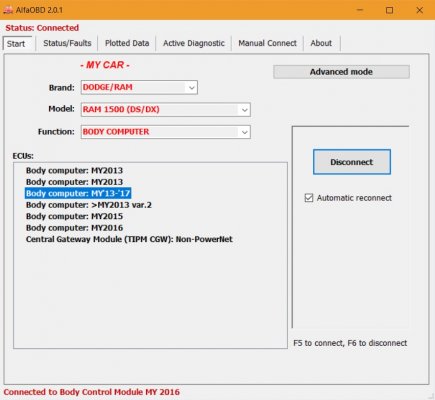435x400 pixels.
Task: Click the Disconnect button
Action: (352, 162)
